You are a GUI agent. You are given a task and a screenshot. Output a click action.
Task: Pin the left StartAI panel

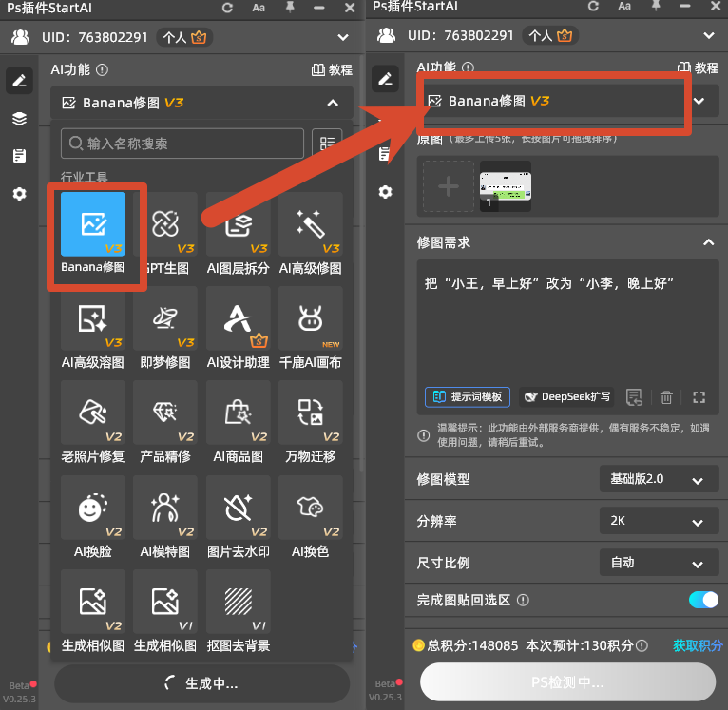[290, 8]
